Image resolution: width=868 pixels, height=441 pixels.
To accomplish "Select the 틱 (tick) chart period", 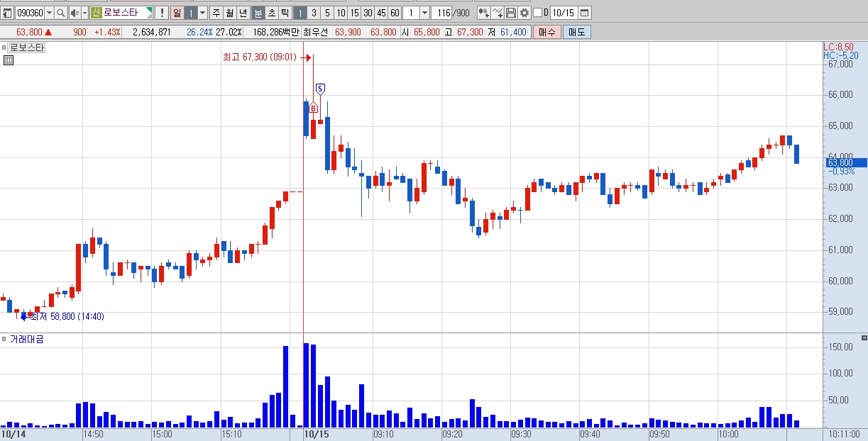I will (x=284, y=13).
